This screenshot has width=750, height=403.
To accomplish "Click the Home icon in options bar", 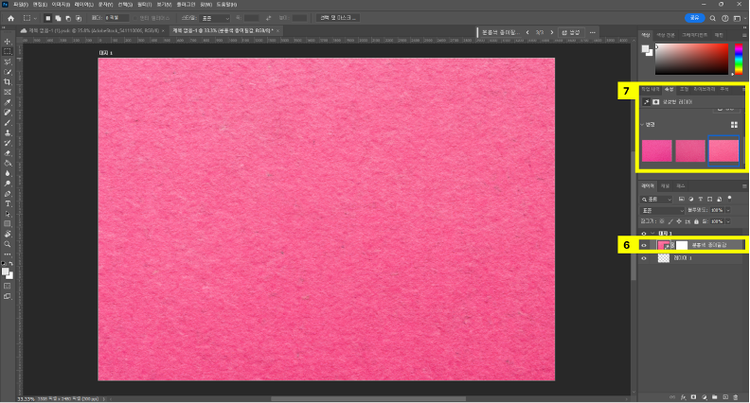I will (x=11, y=18).
